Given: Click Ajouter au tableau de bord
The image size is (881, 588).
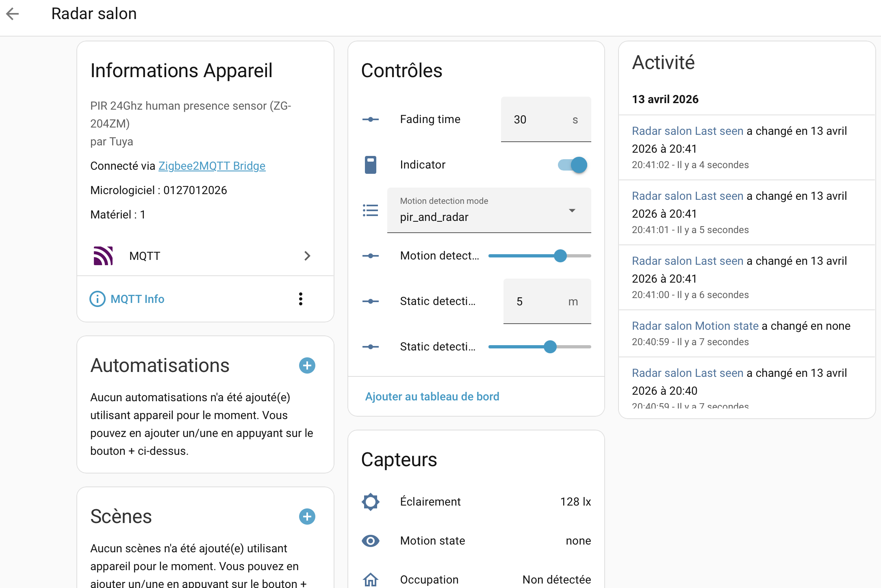Looking at the screenshot, I should (432, 396).
